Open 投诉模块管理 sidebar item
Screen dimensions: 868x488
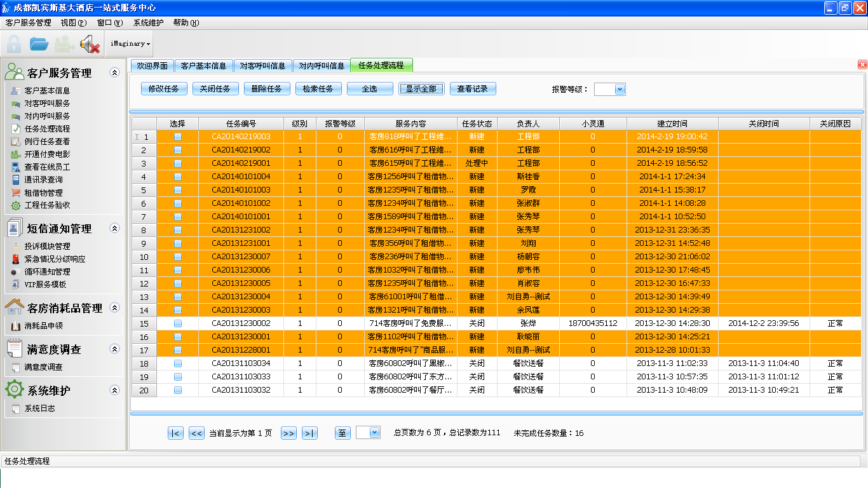(47, 247)
